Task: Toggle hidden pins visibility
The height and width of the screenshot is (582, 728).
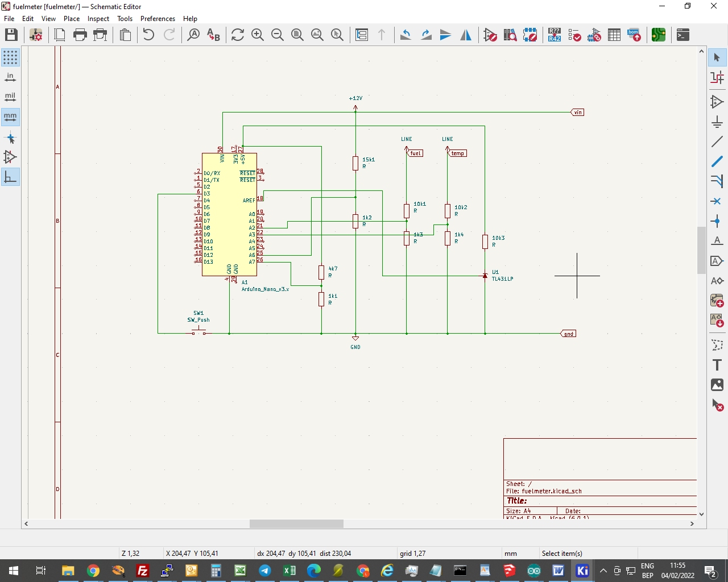Action: tap(10, 157)
